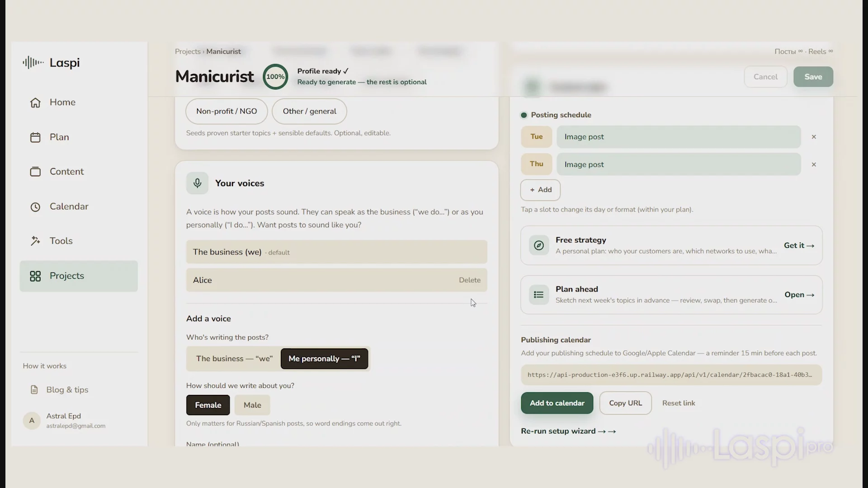Click the Calendar clock icon
This screenshot has height=488, width=868.
click(35, 207)
